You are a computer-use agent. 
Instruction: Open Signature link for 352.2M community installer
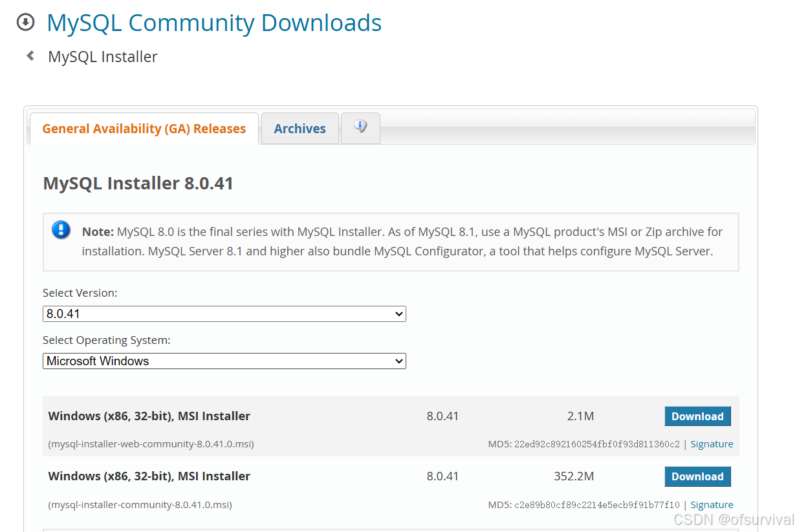712,505
